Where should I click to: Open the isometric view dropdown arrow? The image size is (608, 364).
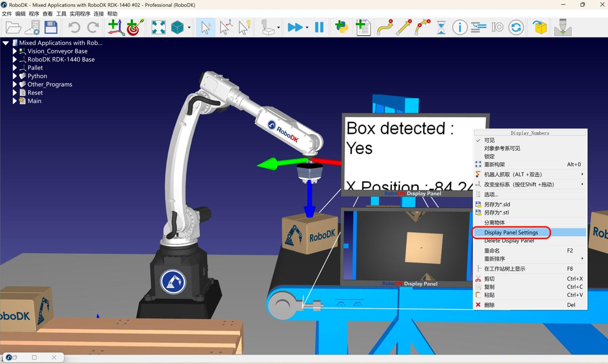189,27
